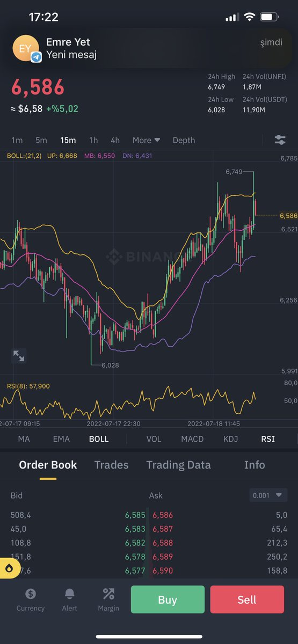Screen dimensions: 298x644
Task: Select the 1m timeframe
Action: point(17,140)
